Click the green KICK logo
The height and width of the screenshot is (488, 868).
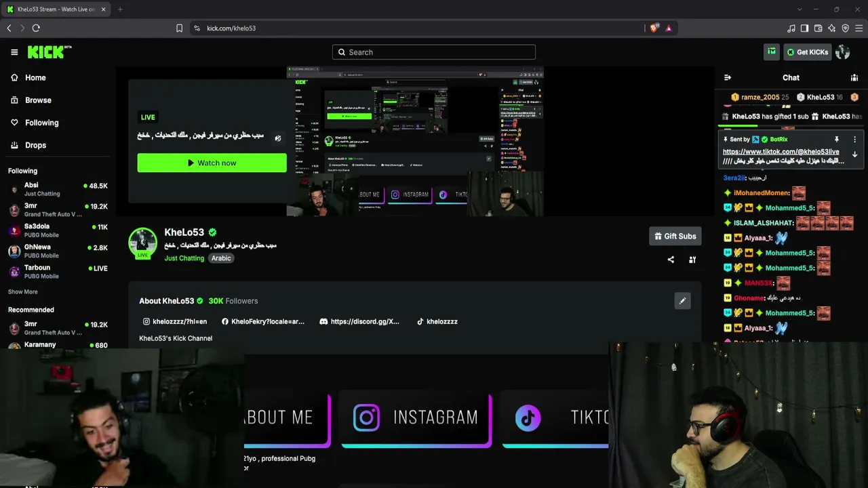(x=50, y=52)
